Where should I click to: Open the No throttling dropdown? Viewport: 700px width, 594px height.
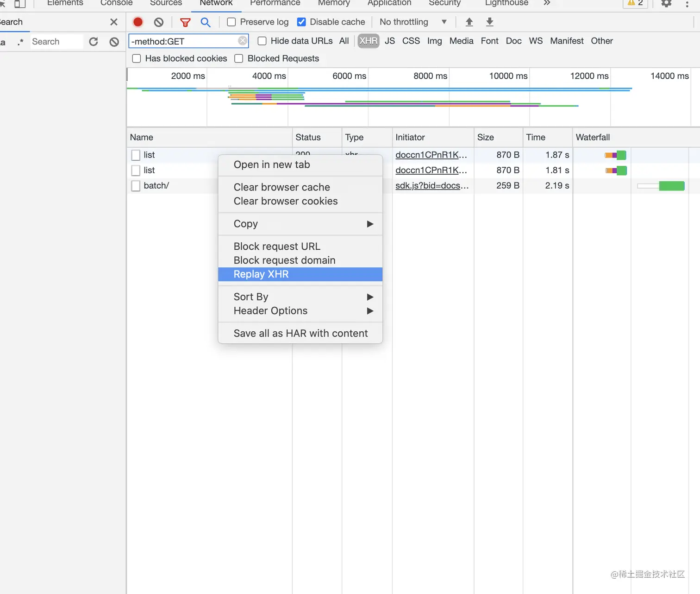[x=412, y=22]
